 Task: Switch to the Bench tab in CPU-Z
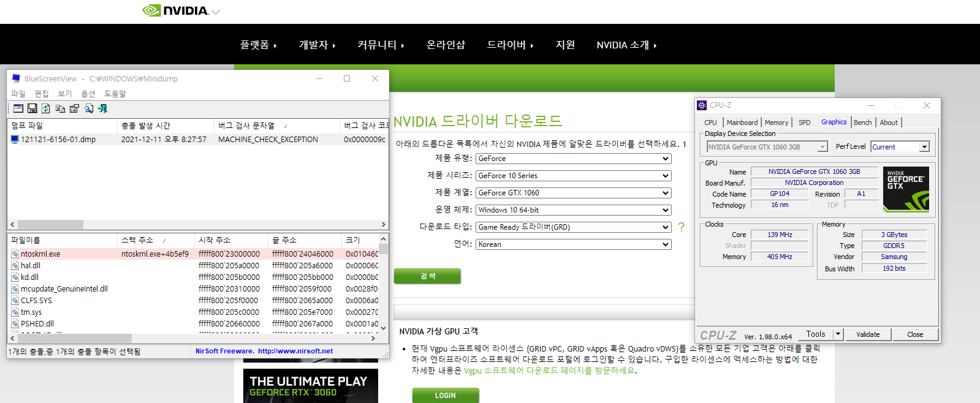[x=863, y=122]
